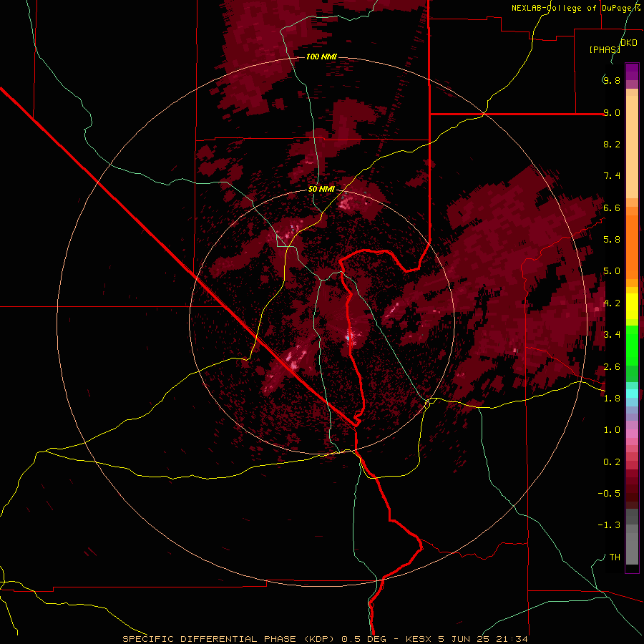This screenshot has width=644, height=644.
Task: Select the 7.4 value on color scale
Action: pos(612,176)
